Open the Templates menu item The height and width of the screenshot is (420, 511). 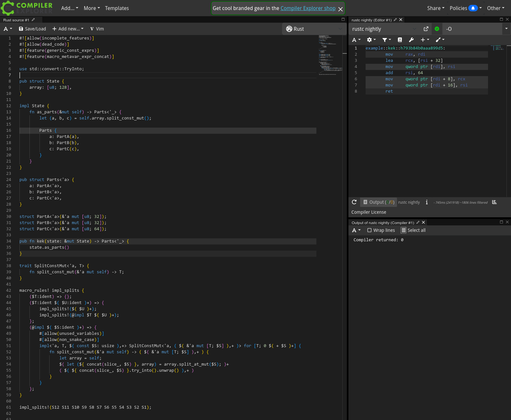[x=117, y=8]
